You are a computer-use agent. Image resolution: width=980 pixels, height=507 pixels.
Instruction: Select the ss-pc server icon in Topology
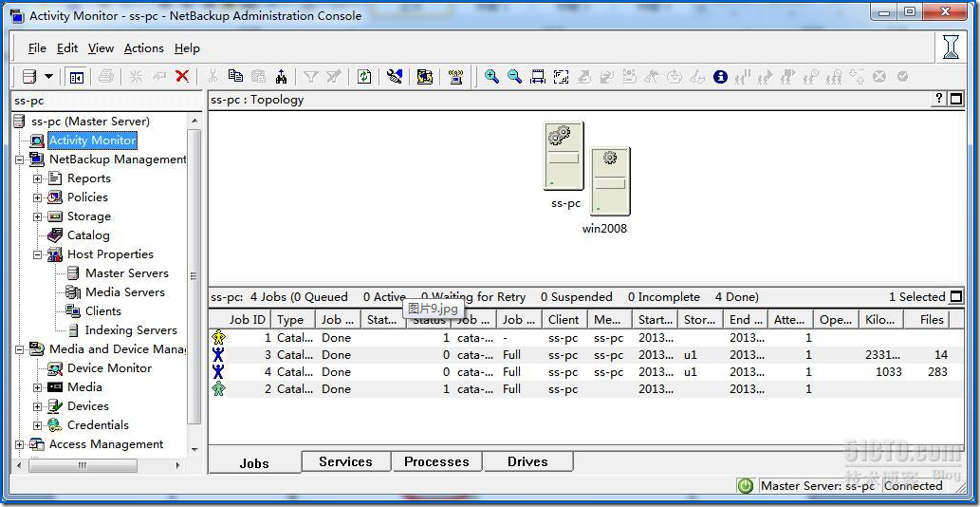pos(564,157)
